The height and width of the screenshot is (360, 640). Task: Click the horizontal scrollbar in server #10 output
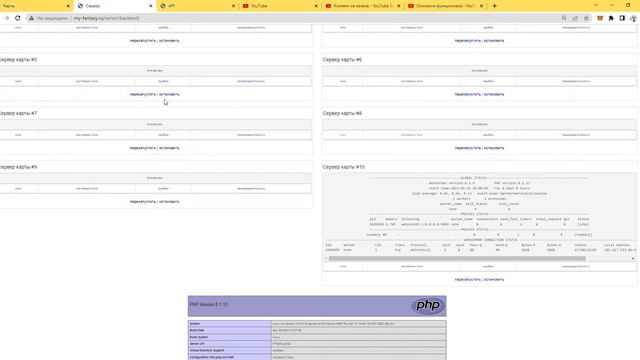pos(457,258)
